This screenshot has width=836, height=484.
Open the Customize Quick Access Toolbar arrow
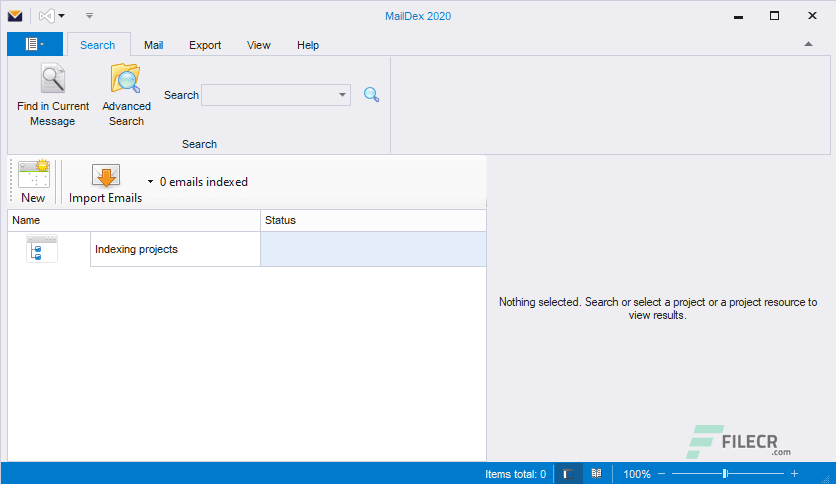[x=90, y=16]
